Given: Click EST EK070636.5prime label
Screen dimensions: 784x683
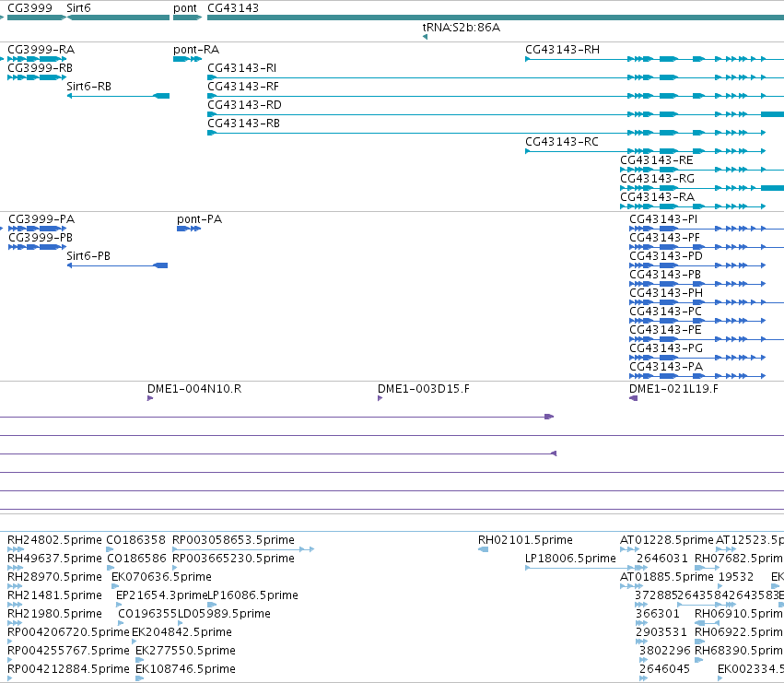Looking at the screenshot, I should point(161,577).
